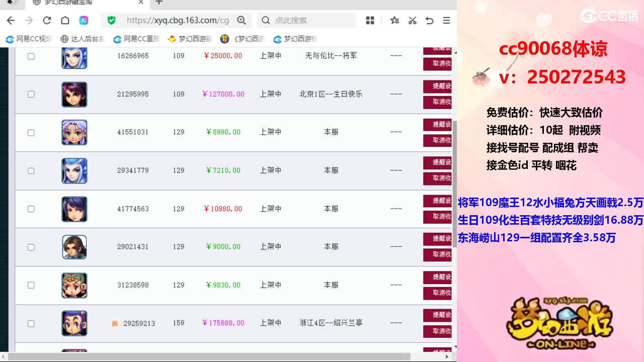Click character avatar for row 41774563
This screenshot has width=644, height=362.
click(x=74, y=209)
